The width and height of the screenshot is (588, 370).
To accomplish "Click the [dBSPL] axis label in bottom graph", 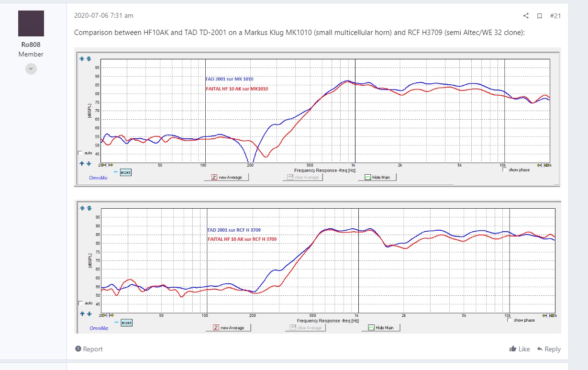I will (x=90, y=260).
